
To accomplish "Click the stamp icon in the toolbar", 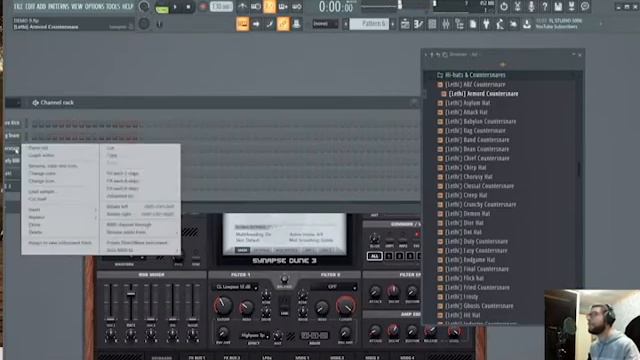I will (x=296, y=24).
